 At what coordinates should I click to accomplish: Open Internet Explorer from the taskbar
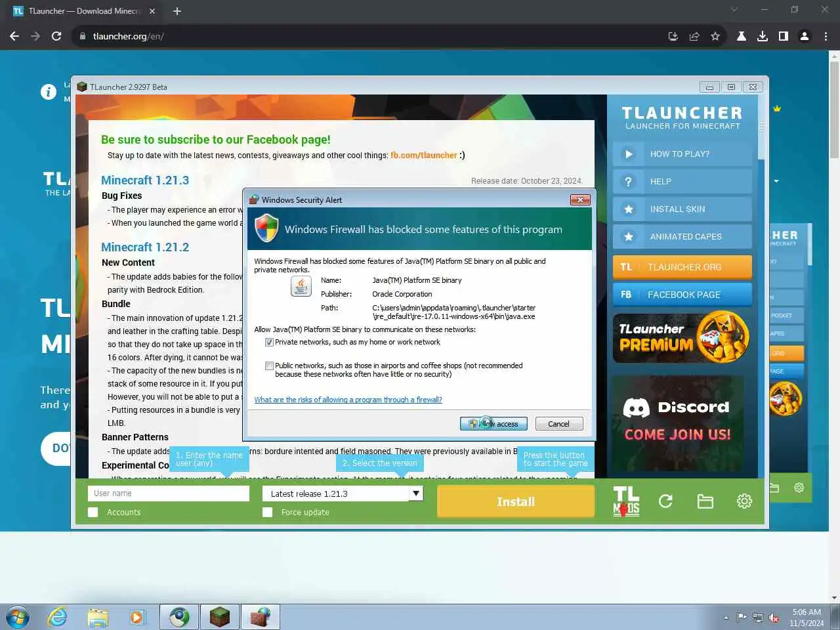[x=58, y=618]
